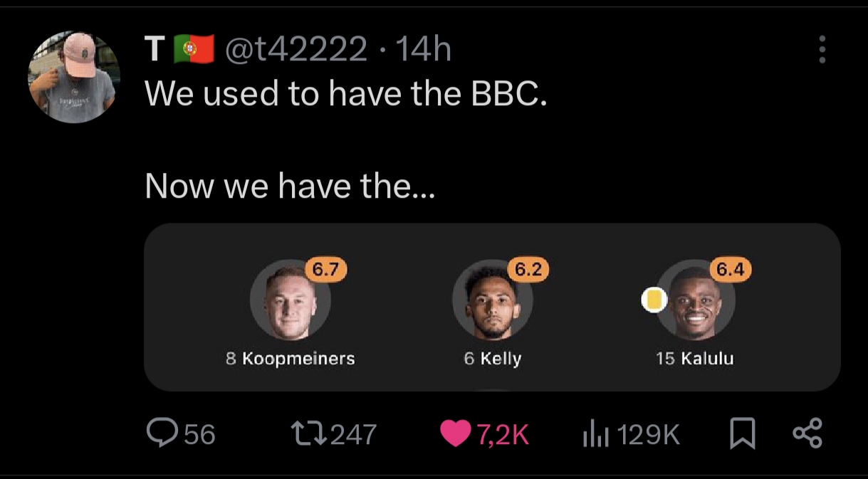Click the Portugal flag emoji
Viewport: 868px width, 479px height.
(194, 49)
